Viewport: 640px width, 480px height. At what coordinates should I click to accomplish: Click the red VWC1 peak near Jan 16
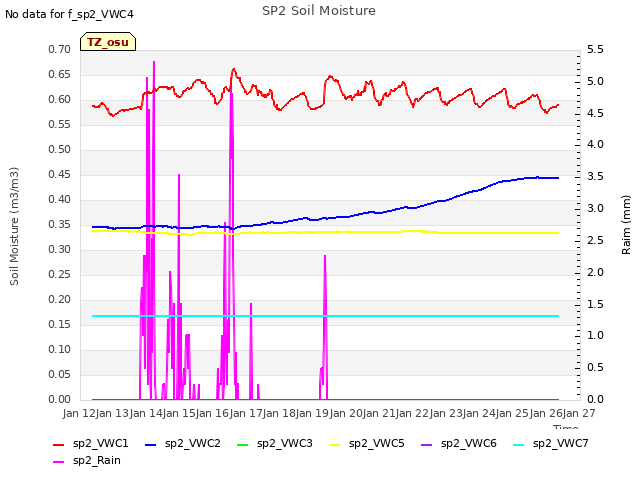[x=233, y=69]
